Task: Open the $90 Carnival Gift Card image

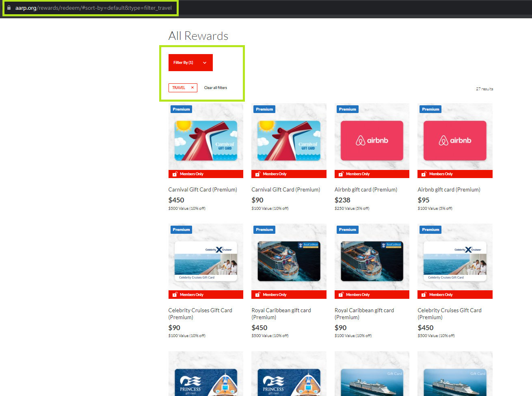Action: (289, 140)
